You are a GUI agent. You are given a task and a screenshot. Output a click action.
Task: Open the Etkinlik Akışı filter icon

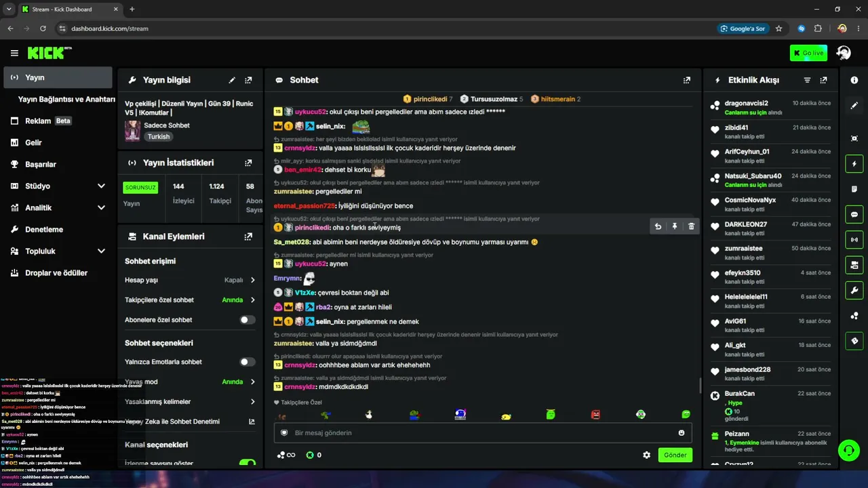point(807,80)
